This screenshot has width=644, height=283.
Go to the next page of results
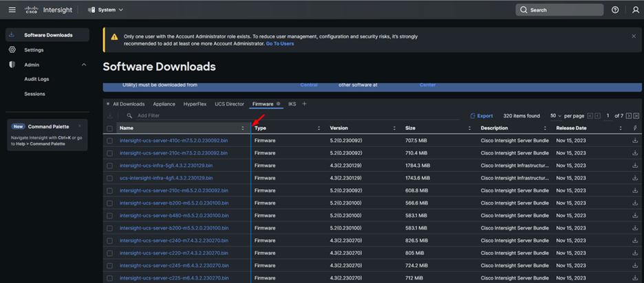[629, 116]
